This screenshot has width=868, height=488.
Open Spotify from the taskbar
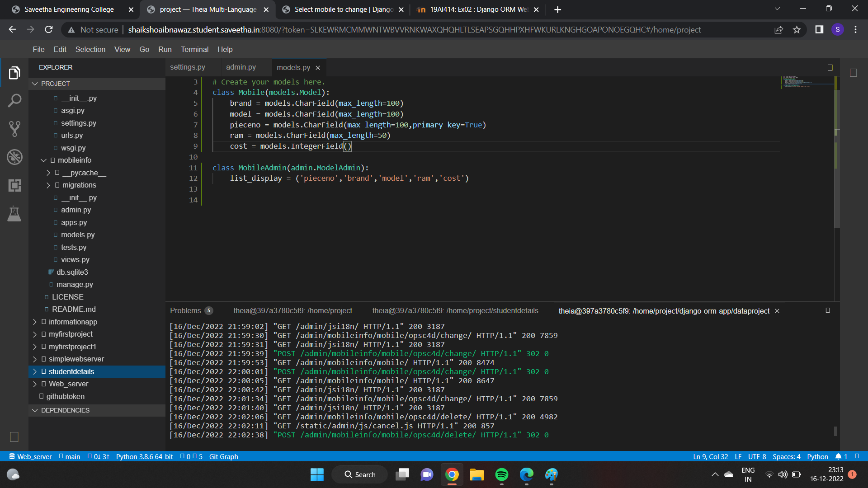coord(501,474)
